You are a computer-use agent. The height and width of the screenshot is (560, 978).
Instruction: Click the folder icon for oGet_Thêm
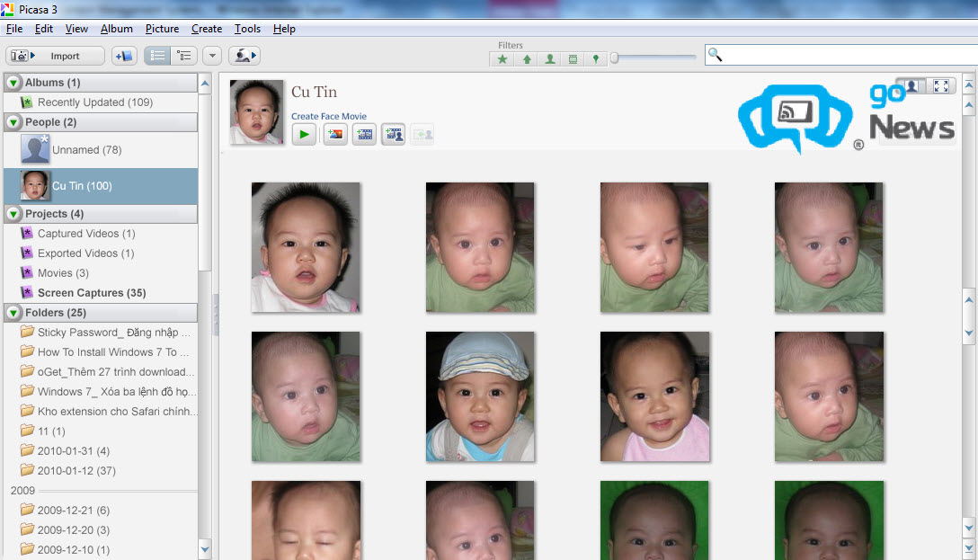click(x=27, y=371)
